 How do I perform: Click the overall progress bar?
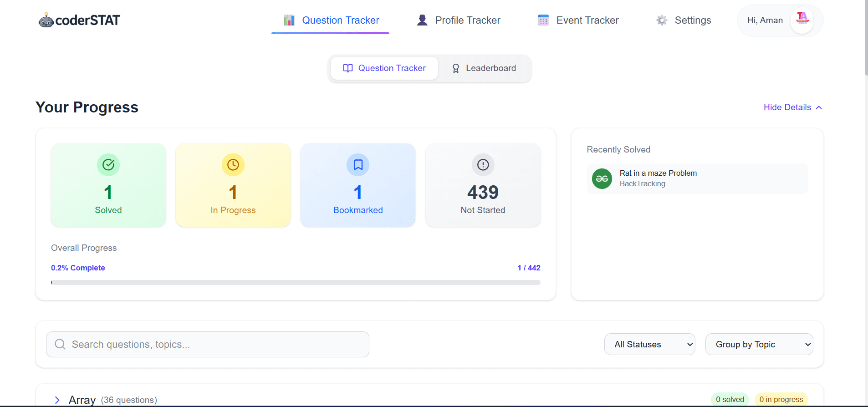[x=296, y=282]
